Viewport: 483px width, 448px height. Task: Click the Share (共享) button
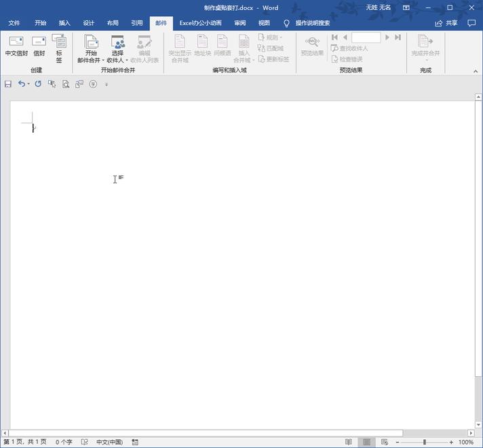(446, 23)
